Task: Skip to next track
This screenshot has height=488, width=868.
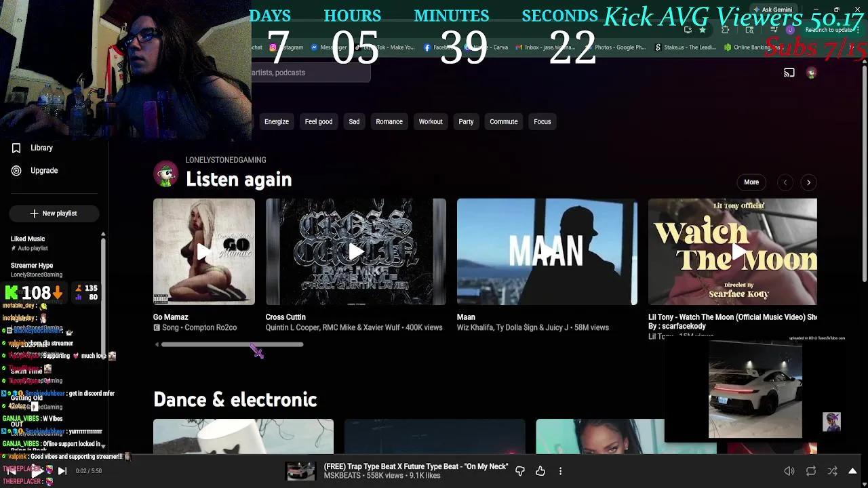Action: pyautogui.click(x=62, y=471)
